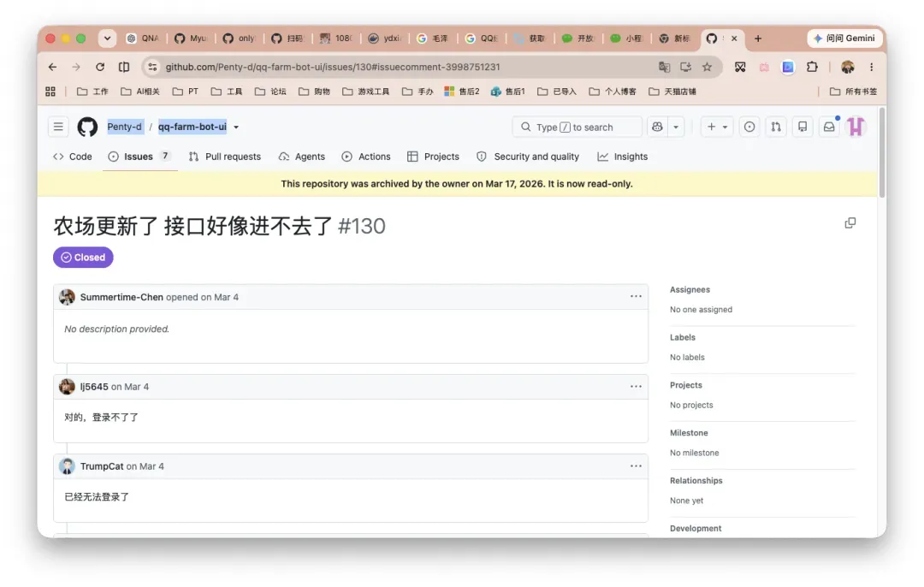Open the AI相关 bookmark folder
The image size is (924, 587).
pyautogui.click(x=140, y=92)
